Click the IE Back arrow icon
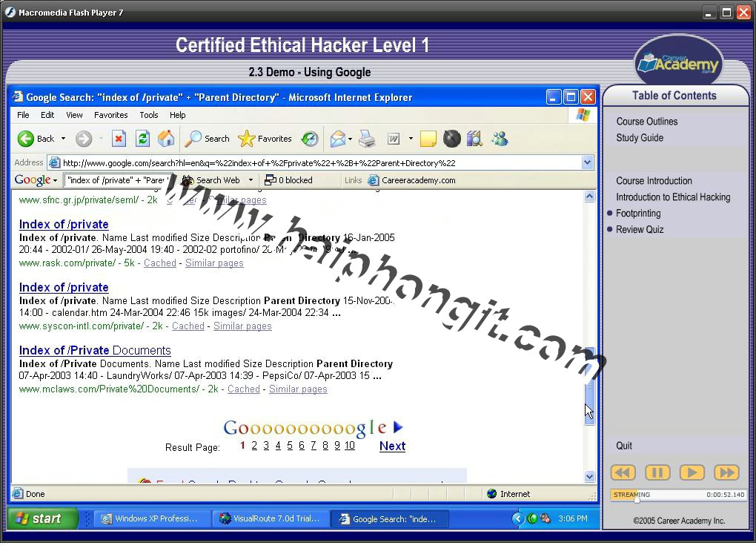Image resolution: width=756 pixels, height=557 pixels. [25, 139]
